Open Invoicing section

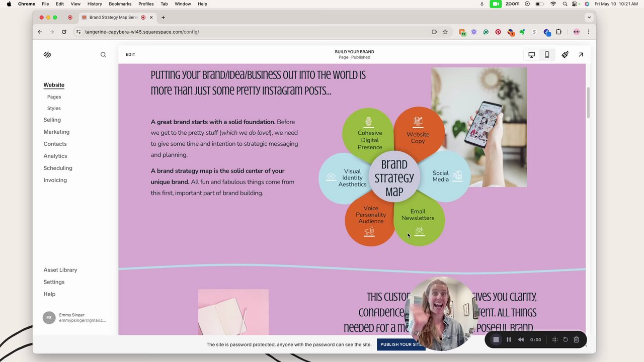(x=55, y=180)
